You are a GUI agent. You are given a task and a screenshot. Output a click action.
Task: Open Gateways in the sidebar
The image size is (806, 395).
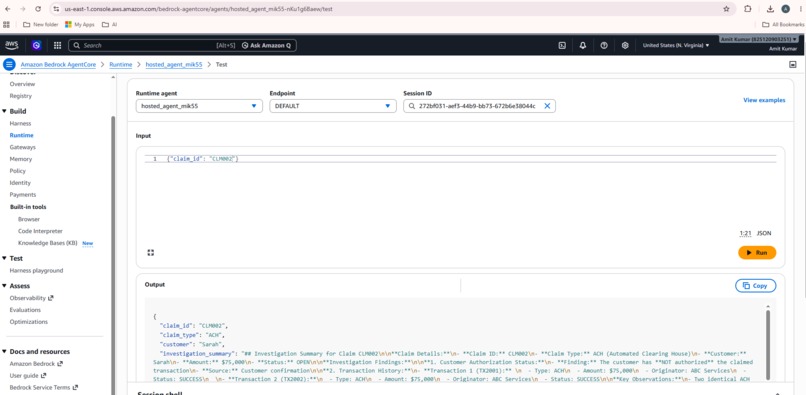click(23, 147)
